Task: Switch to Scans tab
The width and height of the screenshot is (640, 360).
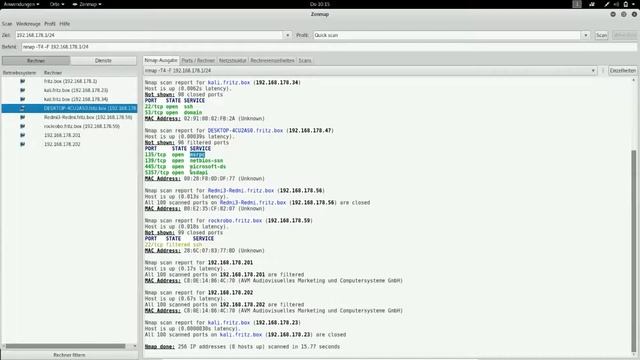Action: 305,60
